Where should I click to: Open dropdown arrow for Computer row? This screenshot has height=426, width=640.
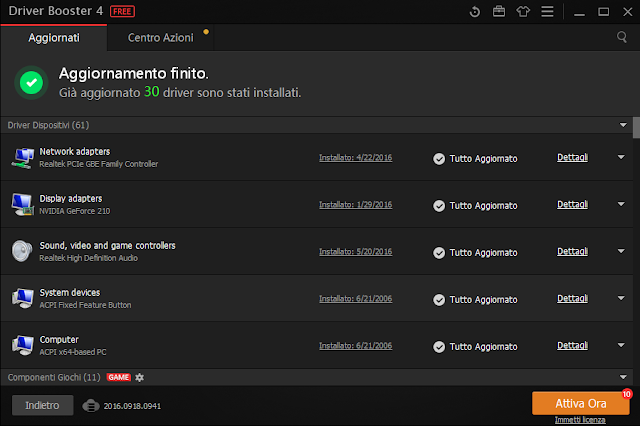pos(621,345)
